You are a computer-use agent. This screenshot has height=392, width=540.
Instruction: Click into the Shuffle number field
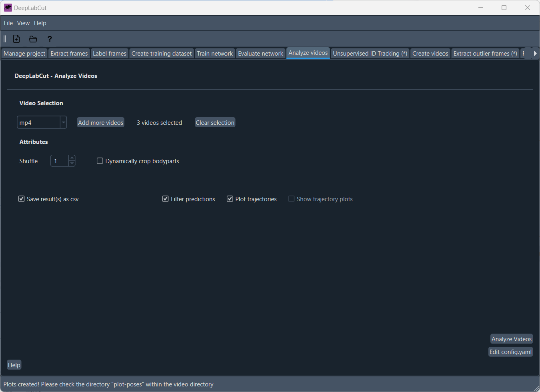60,161
